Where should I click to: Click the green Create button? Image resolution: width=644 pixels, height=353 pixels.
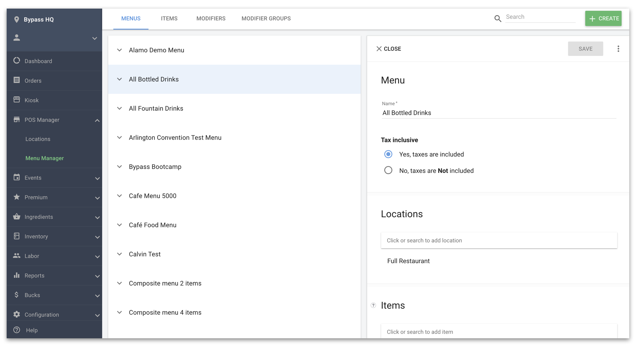pos(604,18)
